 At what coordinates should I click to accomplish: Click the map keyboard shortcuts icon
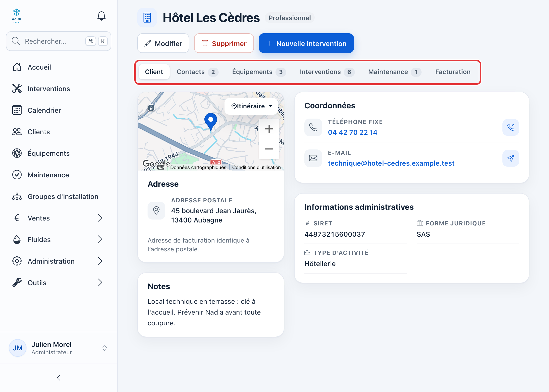161,167
